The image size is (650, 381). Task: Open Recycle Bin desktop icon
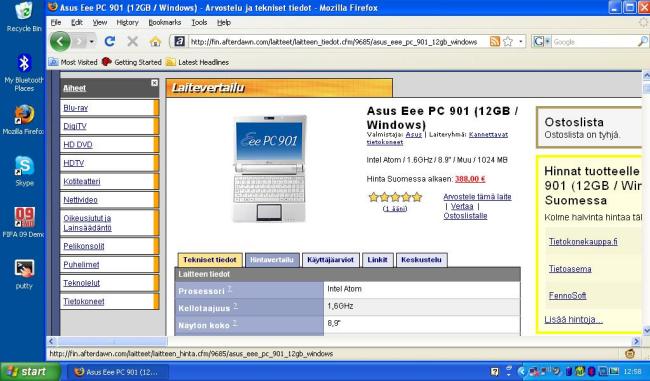pos(24,17)
